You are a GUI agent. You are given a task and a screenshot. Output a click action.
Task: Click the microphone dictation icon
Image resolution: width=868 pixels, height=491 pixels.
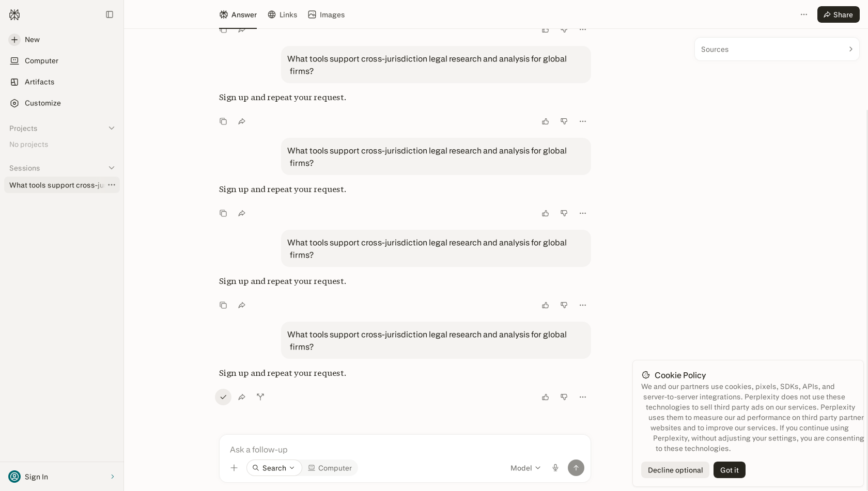tap(555, 468)
